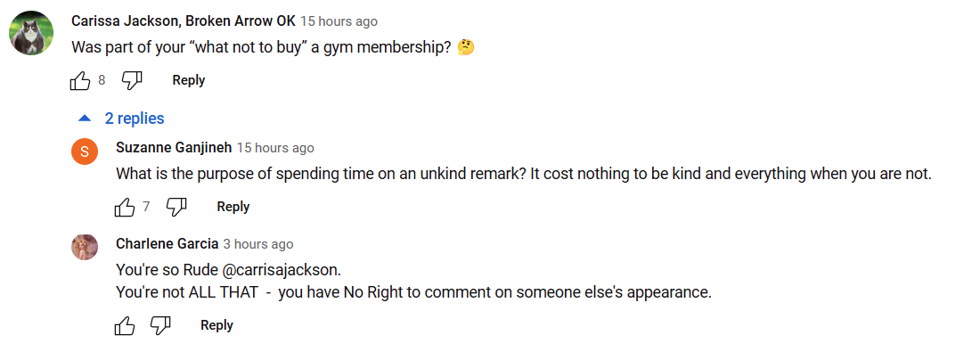This screenshot has height=360, width=980.
Task: Open Charlene Garcia's channel name link
Action: 167,244
